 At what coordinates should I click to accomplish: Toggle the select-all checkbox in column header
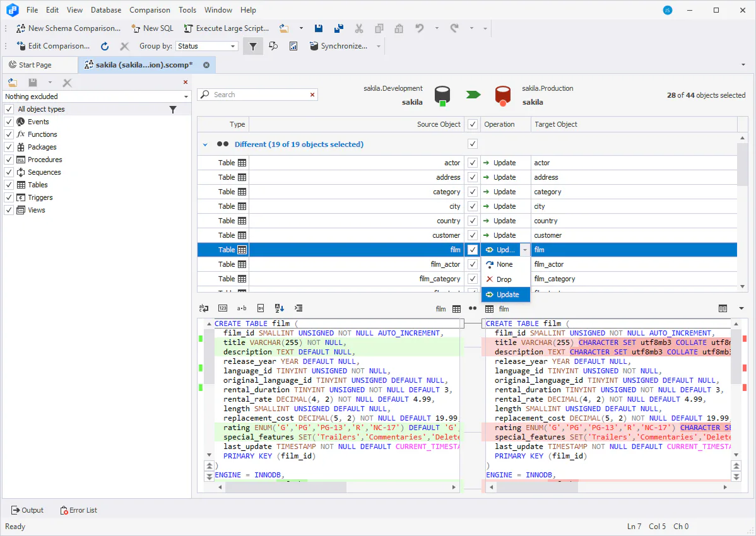coord(473,124)
